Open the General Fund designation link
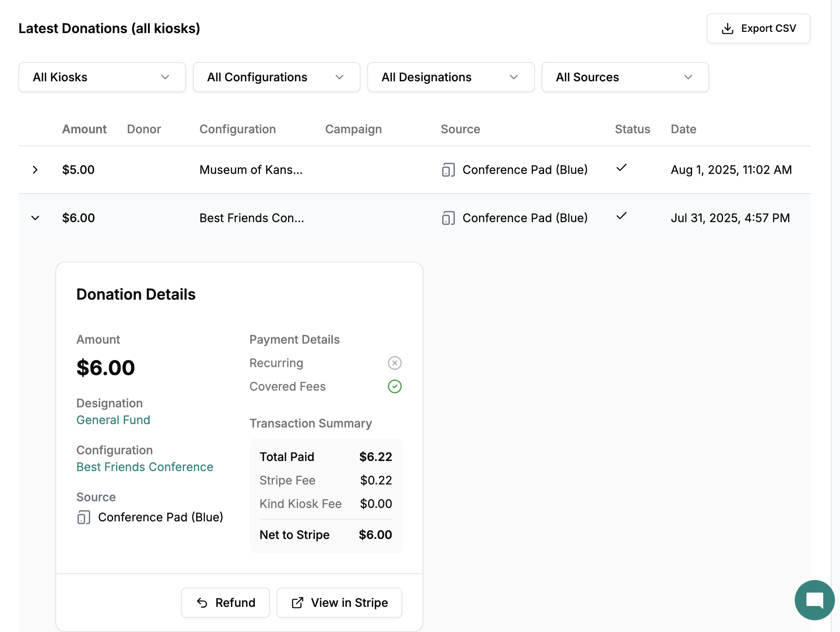 [113, 420]
